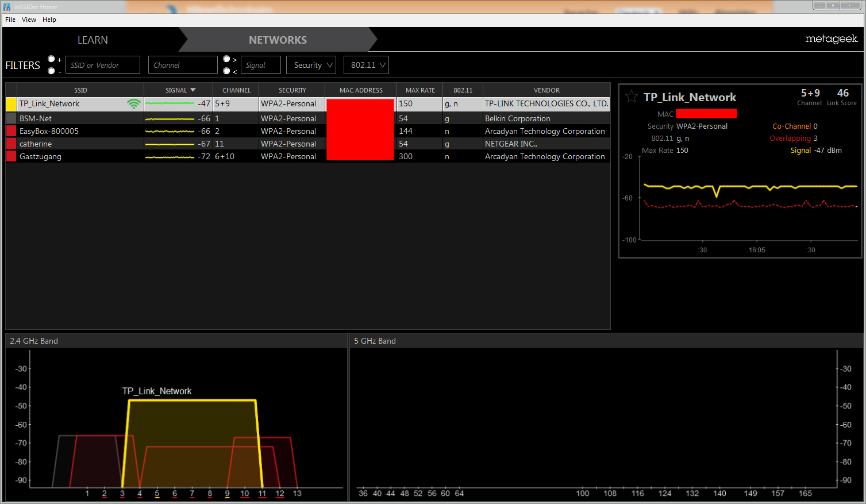Sort by the SSID column header
Viewport: 866px width, 504px height.
pos(80,90)
